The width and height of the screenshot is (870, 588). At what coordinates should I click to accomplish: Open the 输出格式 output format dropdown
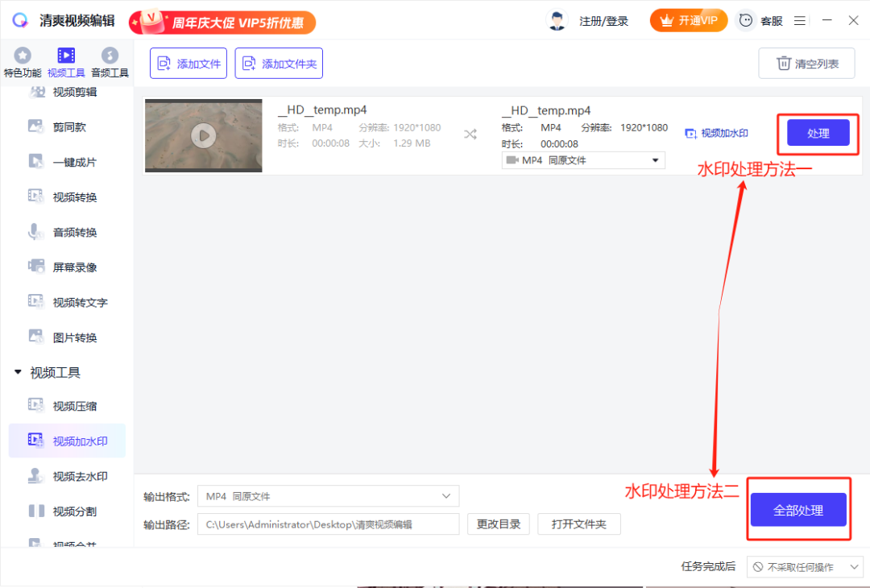coord(328,495)
